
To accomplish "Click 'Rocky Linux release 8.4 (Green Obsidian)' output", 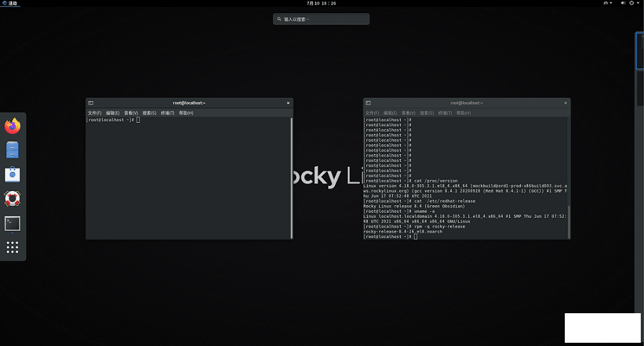I will coord(414,206).
